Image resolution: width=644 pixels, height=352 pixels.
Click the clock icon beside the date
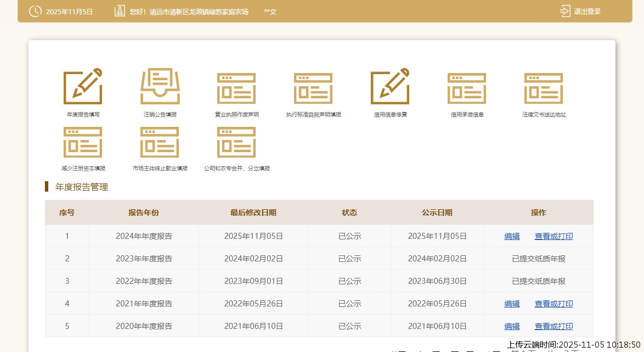point(35,11)
